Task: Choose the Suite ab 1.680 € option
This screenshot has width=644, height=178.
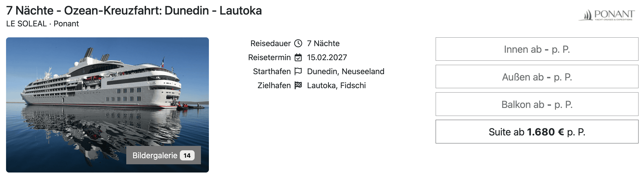Action: point(537,132)
